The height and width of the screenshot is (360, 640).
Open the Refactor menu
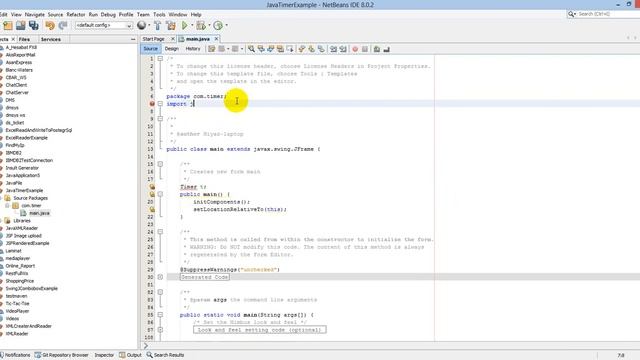(x=76, y=15)
